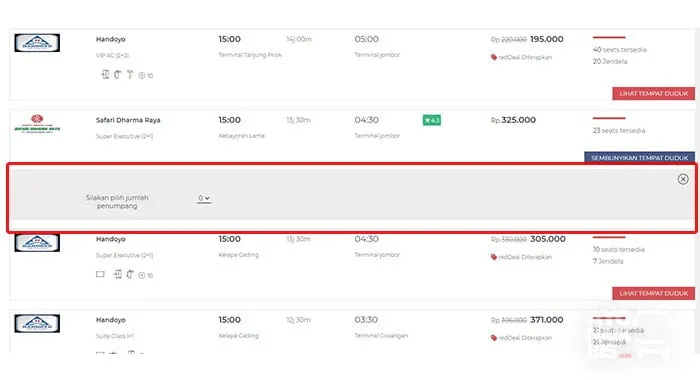Click the 20 Jendela window seats text

610,61
